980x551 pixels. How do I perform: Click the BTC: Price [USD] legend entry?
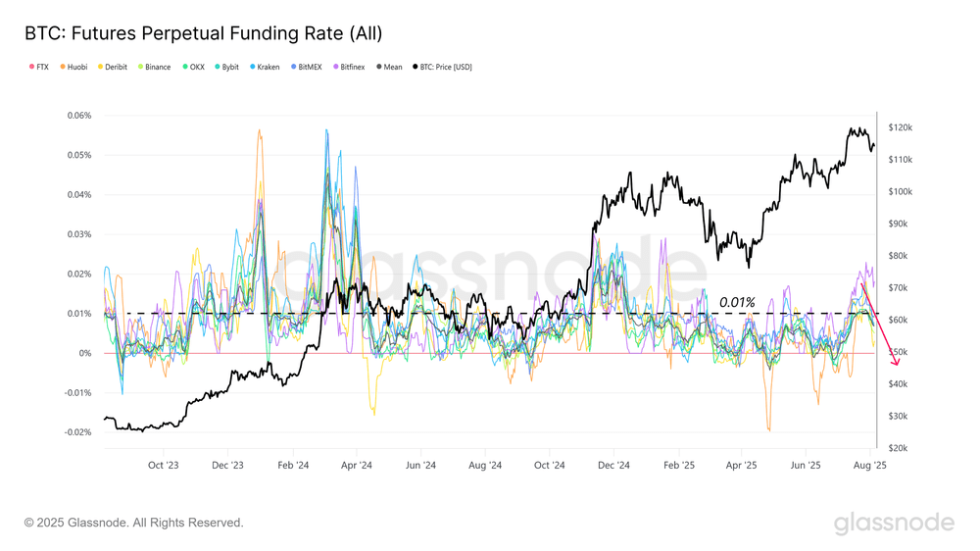click(x=445, y=68)
